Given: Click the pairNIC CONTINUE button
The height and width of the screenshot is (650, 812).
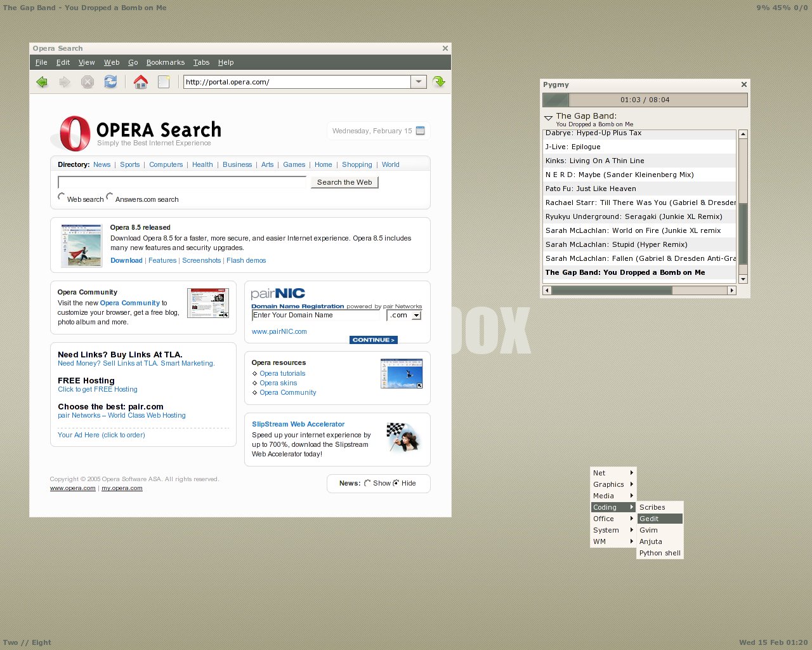Looking at the screenshot, I should click(x=374, y=340).
